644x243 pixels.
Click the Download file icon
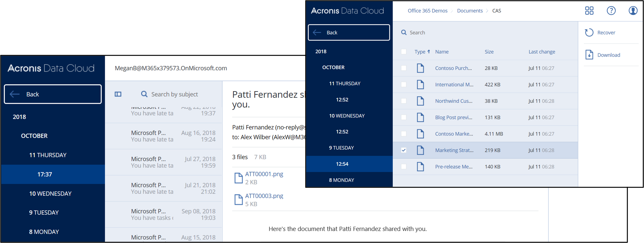point(589,55)
